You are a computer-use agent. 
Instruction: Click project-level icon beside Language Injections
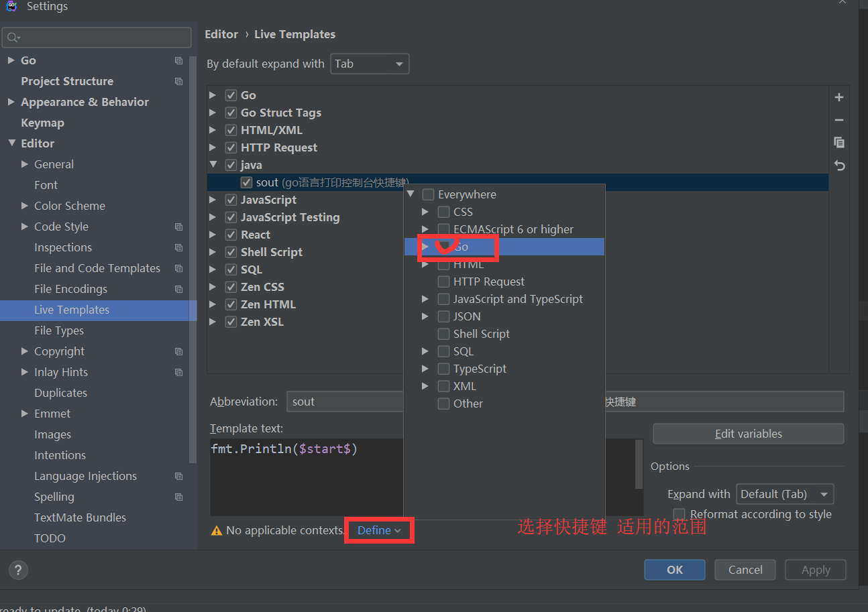click(x=178, y=476)
